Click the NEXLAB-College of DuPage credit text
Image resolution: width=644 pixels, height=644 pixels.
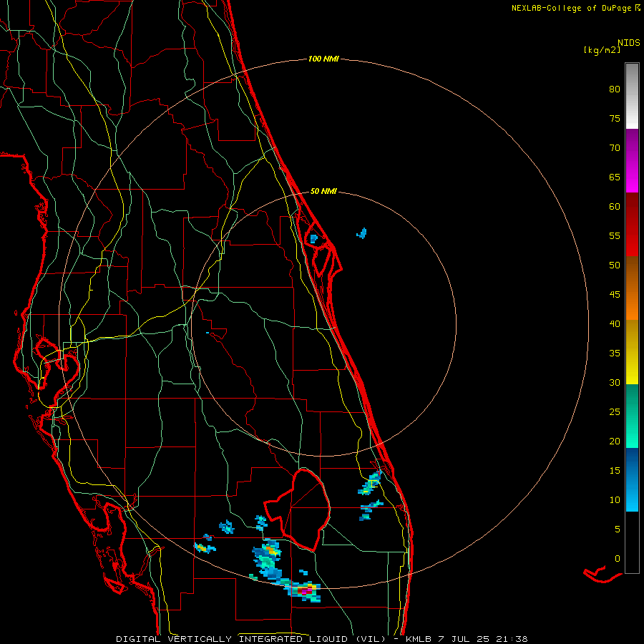[x=571, y=8]
